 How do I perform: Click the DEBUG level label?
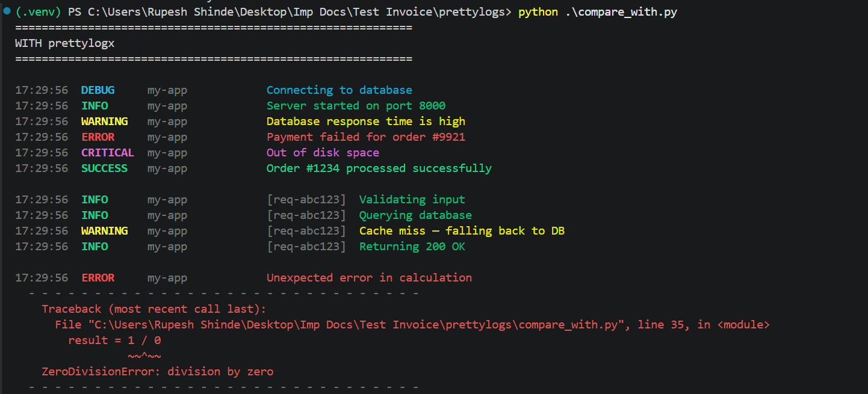pos(98,90)
